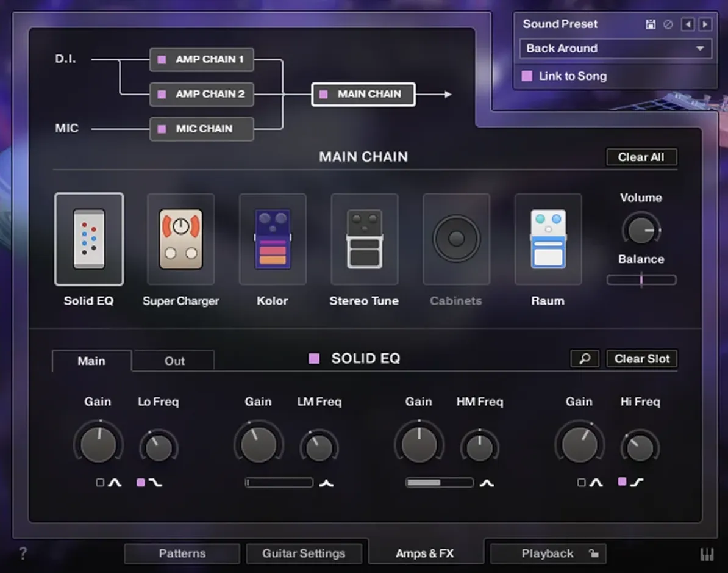
Task: Click the HM Freq knob
Action: click(x=480, y=447)
